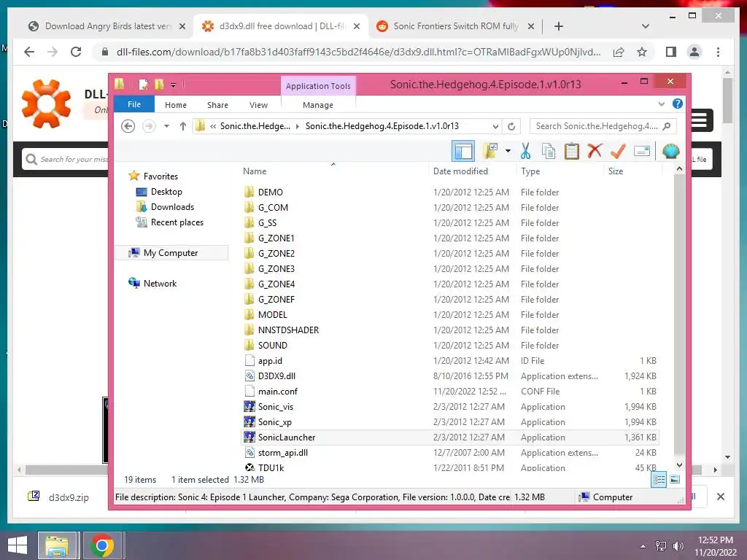The height and width of the screenshot is (560, 747).
Task: Click the File Explorer taskbar icon
Action: coord(57,545)
